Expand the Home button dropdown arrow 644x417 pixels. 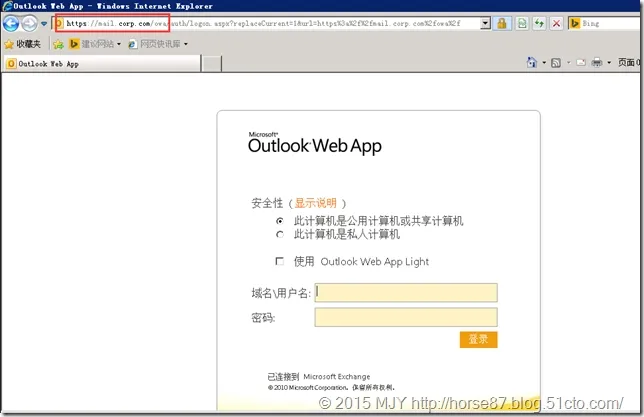(x=544, y=63)
